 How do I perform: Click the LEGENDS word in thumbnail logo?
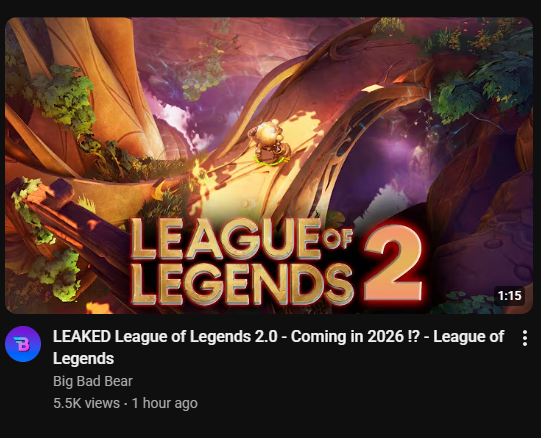242,284
